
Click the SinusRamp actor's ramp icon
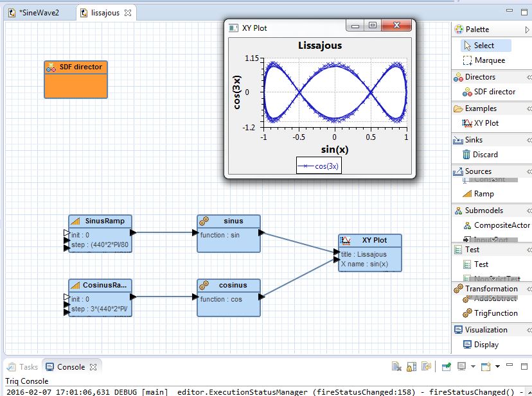(75, 221)
